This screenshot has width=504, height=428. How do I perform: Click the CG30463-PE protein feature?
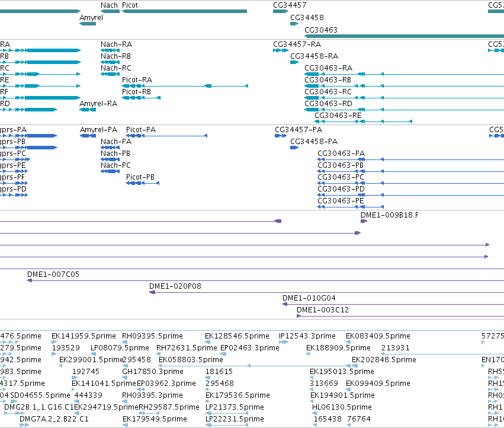(x=351, y=207)
